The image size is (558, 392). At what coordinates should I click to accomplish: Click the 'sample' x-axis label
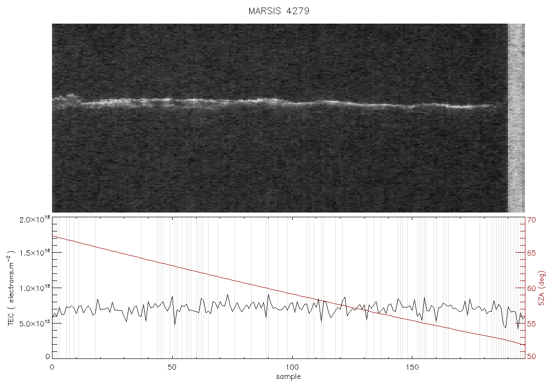288,377
